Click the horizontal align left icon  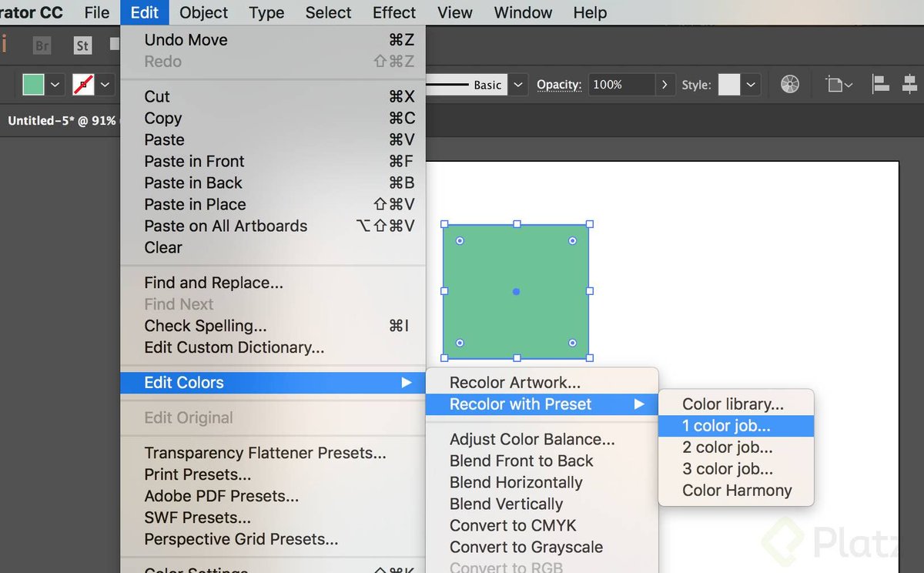(880, 85)
